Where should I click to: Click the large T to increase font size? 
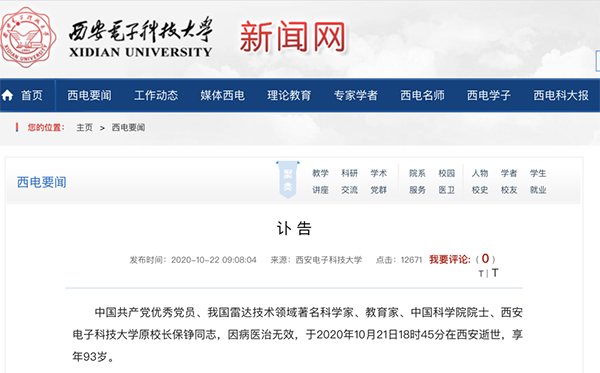tap(495, 273)
